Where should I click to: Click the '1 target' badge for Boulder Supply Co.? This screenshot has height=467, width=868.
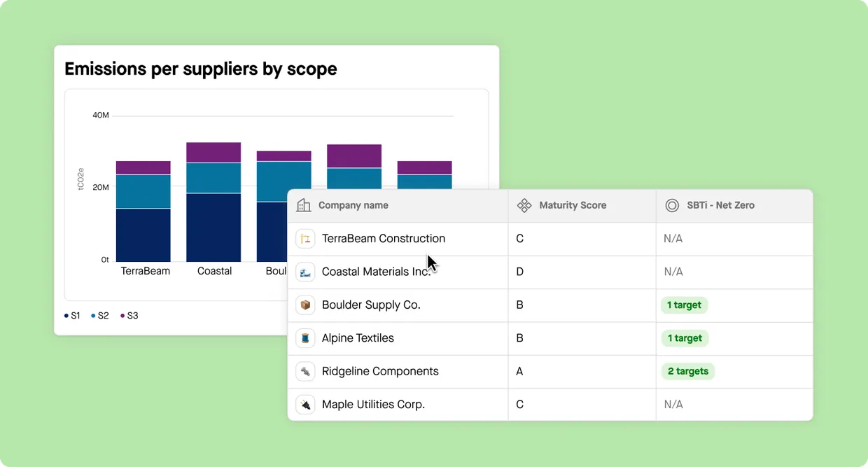(684, 305)
